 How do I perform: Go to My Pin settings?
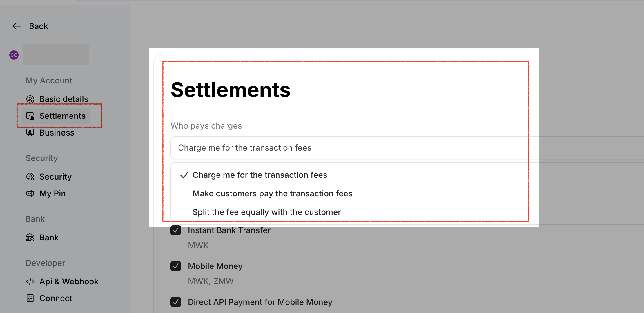click(x=52, y=194)
